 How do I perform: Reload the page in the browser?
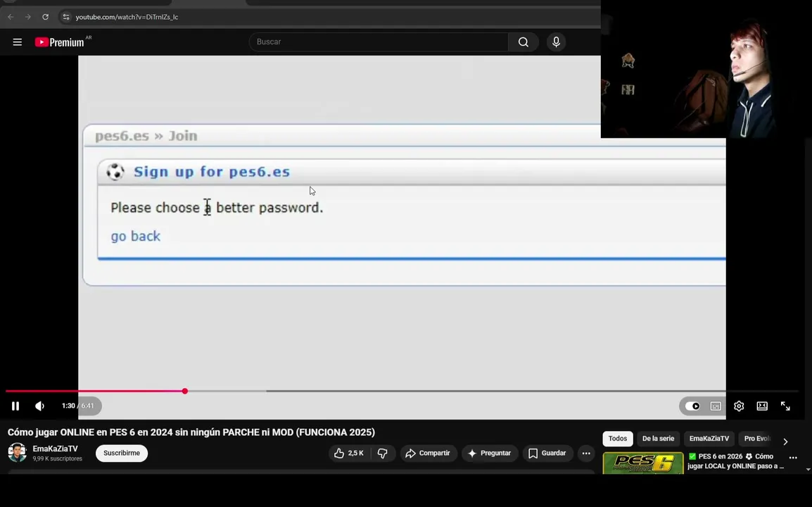(46, 17)
